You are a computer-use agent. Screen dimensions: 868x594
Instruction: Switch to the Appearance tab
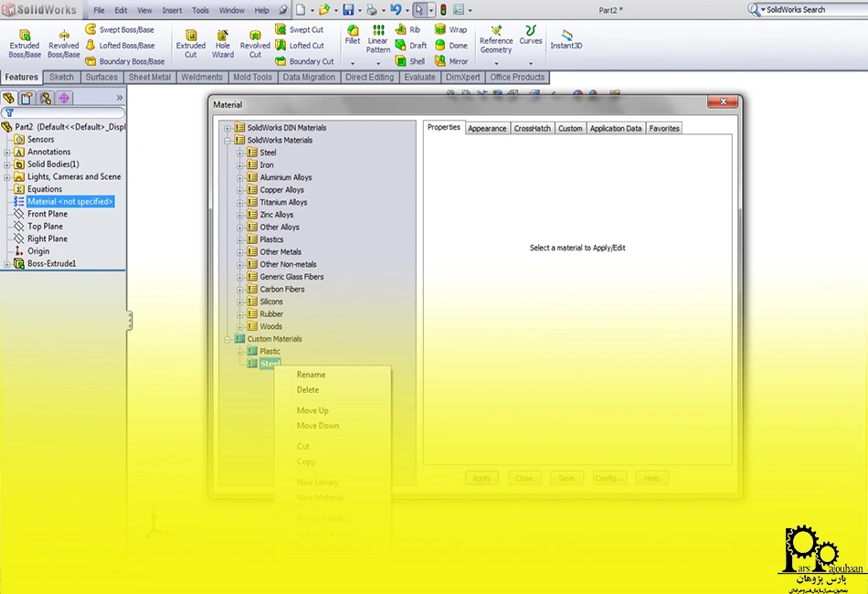487,129
